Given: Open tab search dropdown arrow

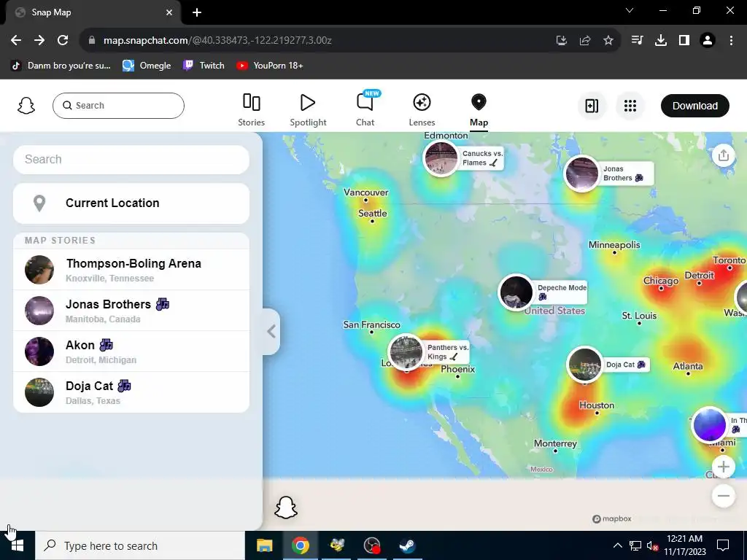Looking at the screenshot, I should pyautogui.click(x=630, y=10).
